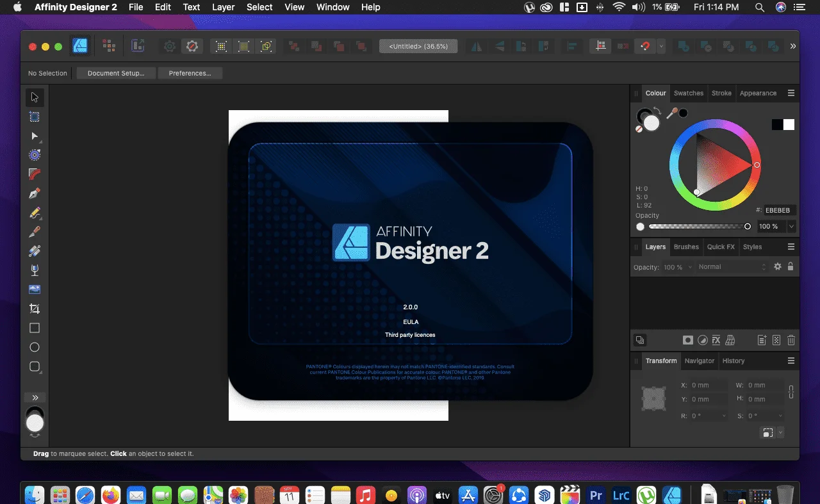Click the Untitled document title button
Viewport: 820px width, 504px height.
[418, 46]
